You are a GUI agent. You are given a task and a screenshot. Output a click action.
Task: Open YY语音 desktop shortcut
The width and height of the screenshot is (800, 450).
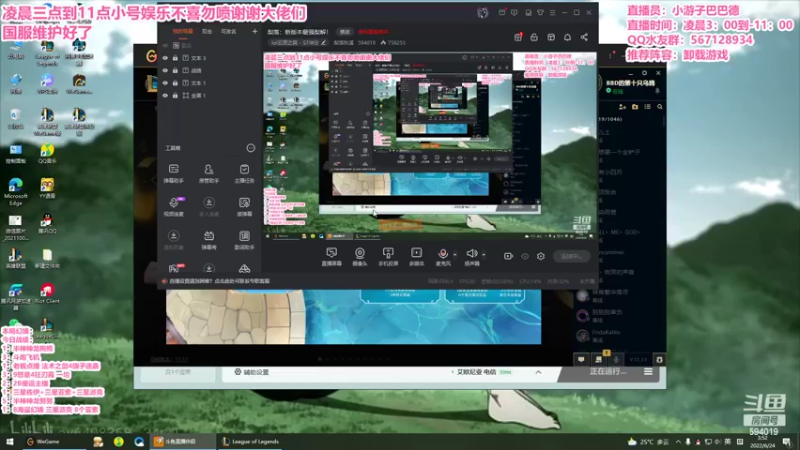[x=47, y=188]
